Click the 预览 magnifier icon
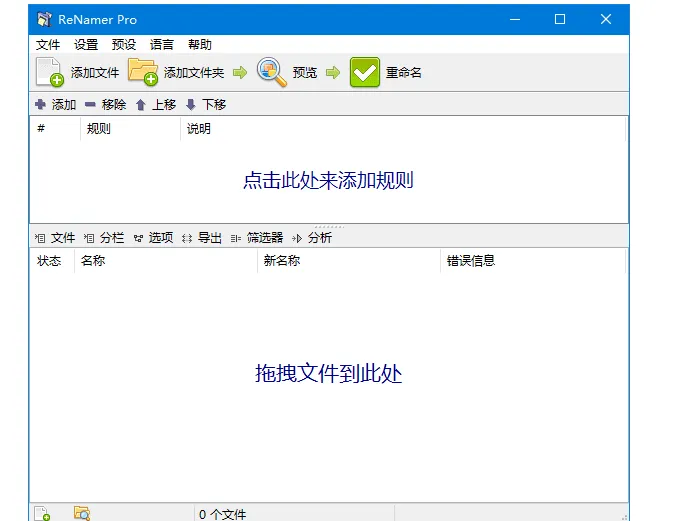 coord(272,72)
